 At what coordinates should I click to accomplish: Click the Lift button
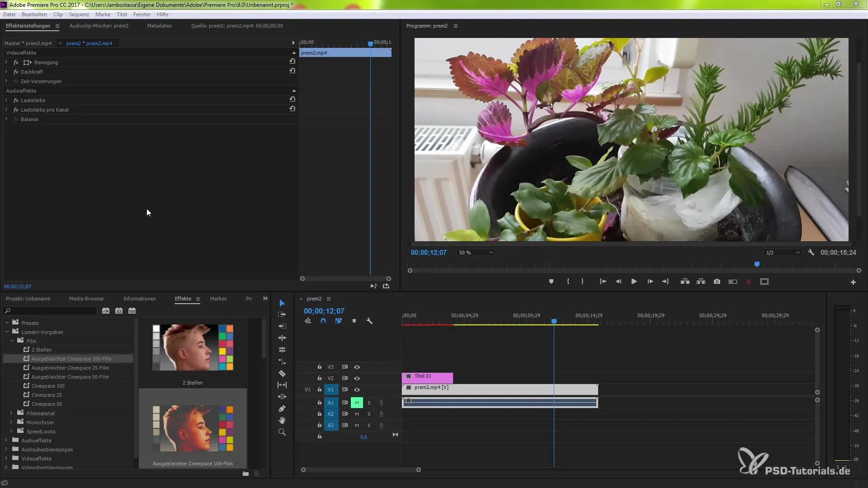[x=685, y=282]
